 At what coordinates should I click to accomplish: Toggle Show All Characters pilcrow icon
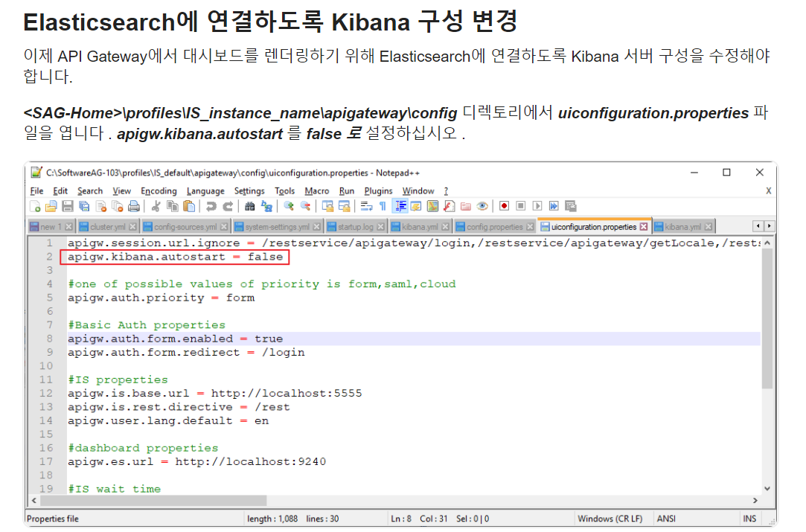pos(383,206)
